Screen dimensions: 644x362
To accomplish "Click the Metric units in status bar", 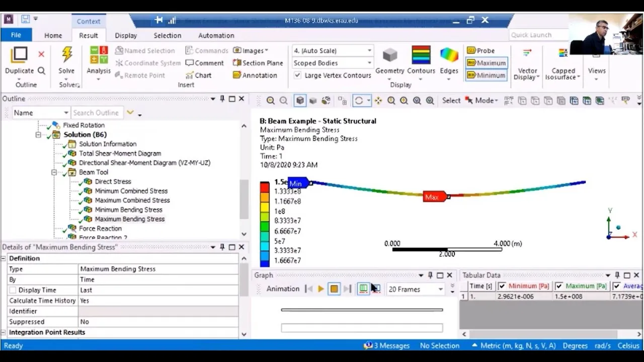I will coord(513,346).
